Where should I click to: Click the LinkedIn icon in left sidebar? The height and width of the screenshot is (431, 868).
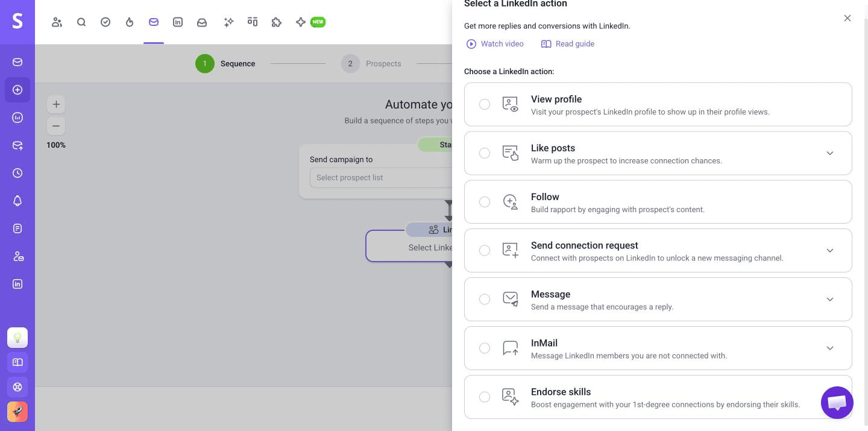click(17, 284)
